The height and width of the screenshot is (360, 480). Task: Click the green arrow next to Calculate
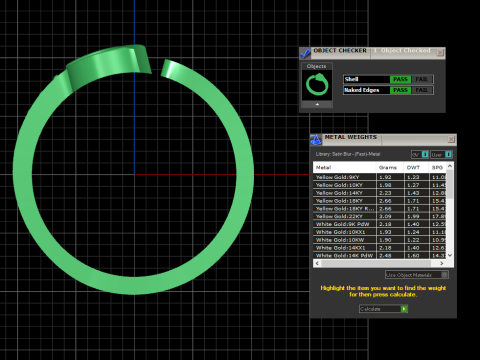(404, 309)
